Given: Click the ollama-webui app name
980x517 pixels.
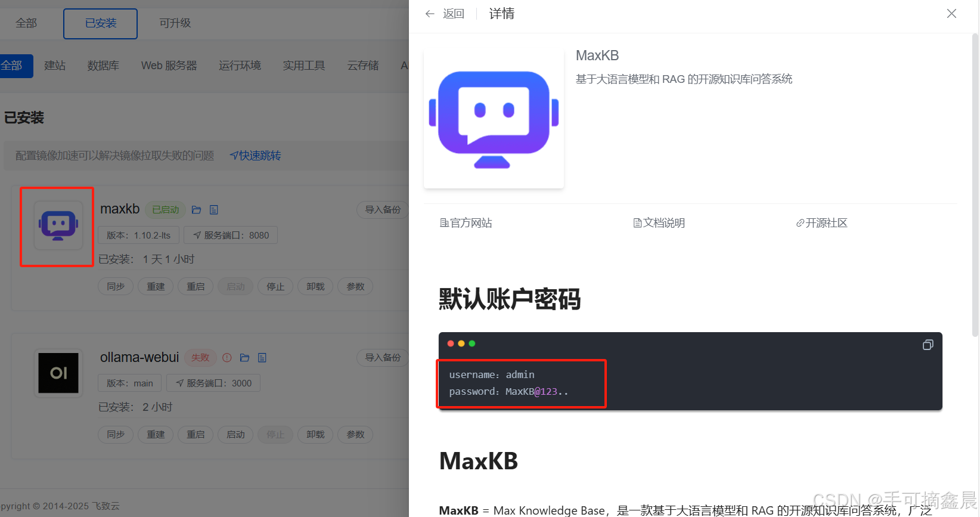Looking at the screenshot, I should (139, 357).
